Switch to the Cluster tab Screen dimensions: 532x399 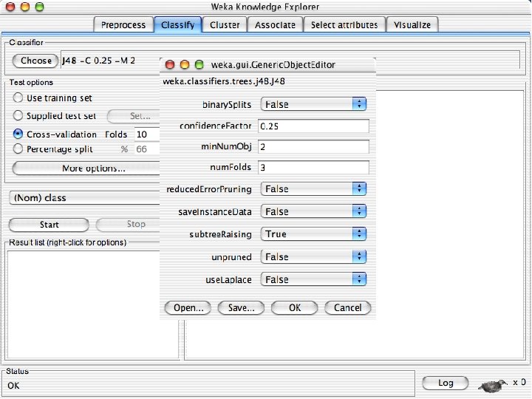[x=225, y=25]
